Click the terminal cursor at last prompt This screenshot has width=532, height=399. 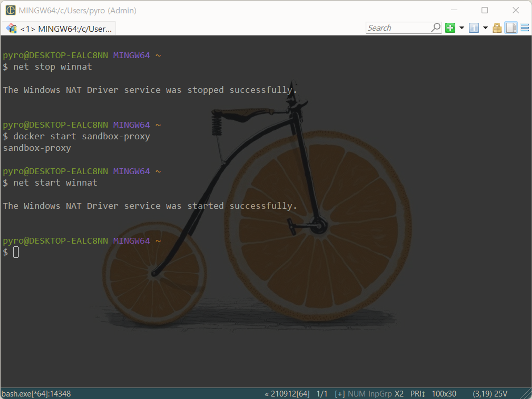(x=16, y=252)
